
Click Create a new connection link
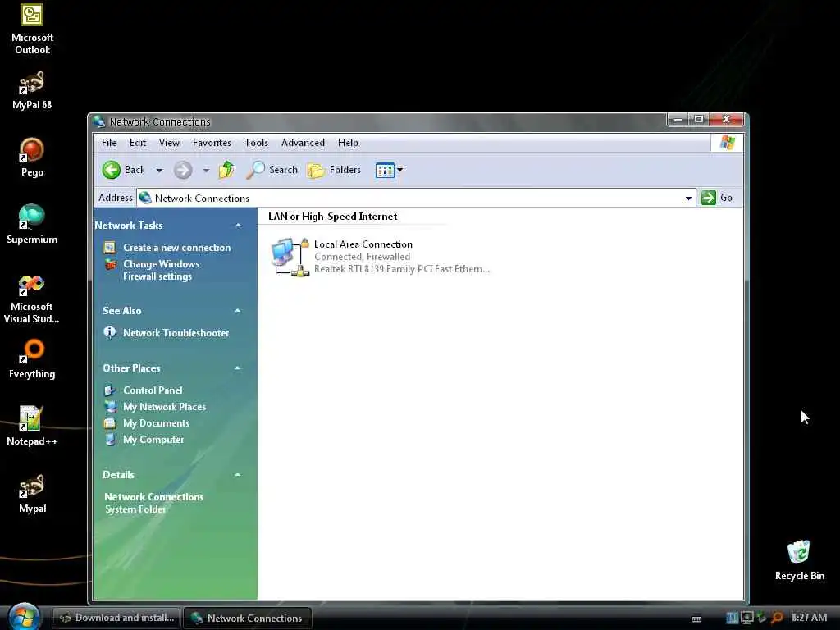pos(177,248)
